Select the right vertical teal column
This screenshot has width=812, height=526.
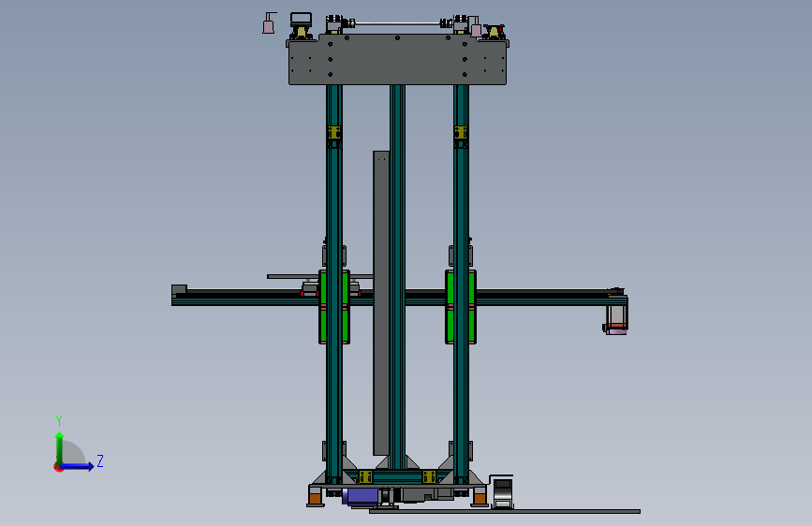point(461,207)
